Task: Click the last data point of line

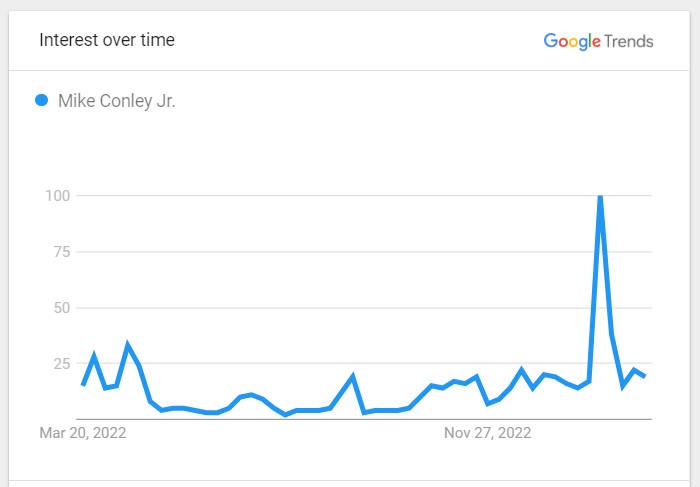Action: tap(645, 376)
